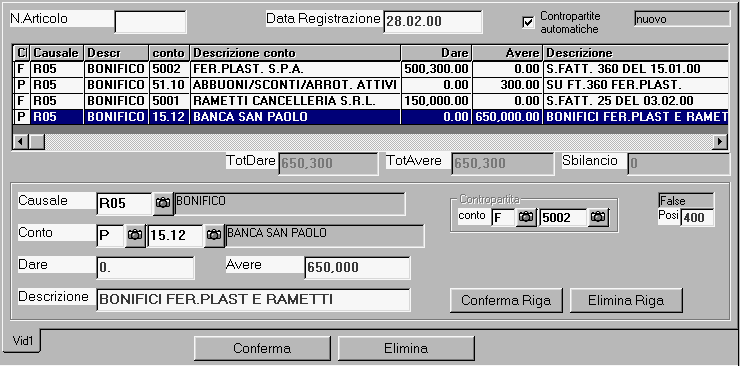Click the grid's right scroll arrow
Screen dimensions: 740x366
click(x=720, y=141)
